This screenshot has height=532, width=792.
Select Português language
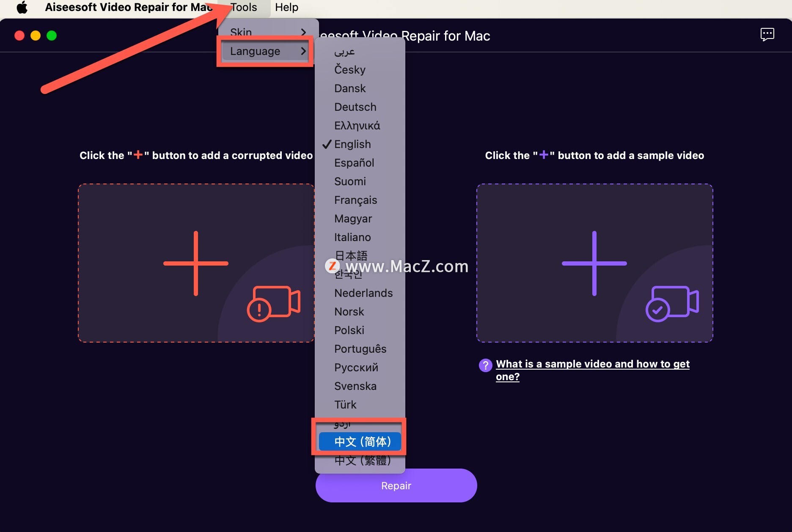coord(360,349)
